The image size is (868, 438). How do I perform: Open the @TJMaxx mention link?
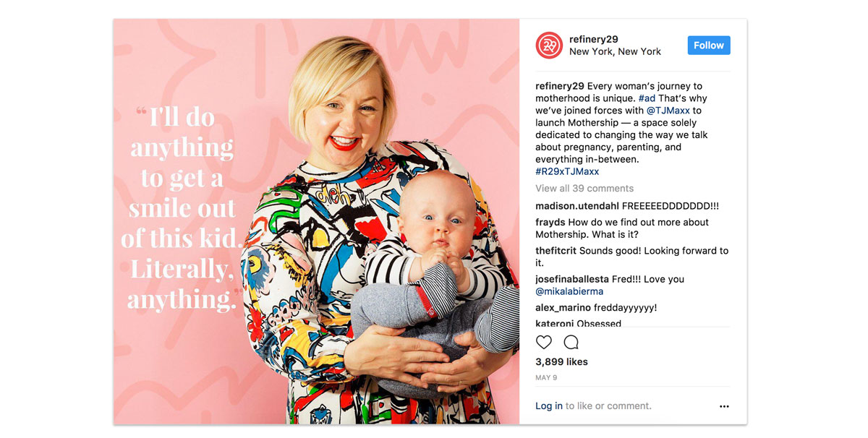(668, 111)
